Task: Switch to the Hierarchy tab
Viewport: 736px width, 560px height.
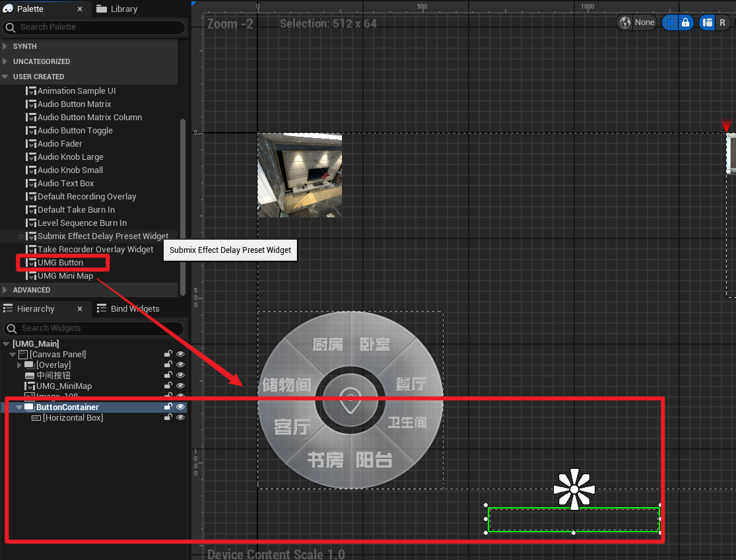Action: [x=36, y=308]
